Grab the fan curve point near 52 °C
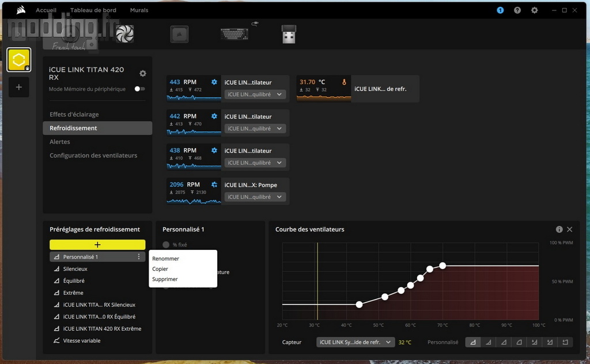The width and height of the screenshot is (590, 364). click(x=385, y=297)
